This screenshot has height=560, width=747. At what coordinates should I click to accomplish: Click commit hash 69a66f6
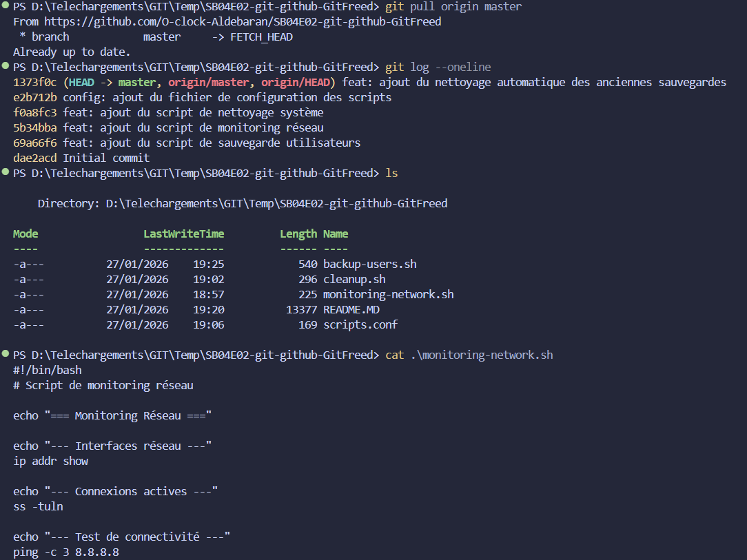(x=34, y=143)
